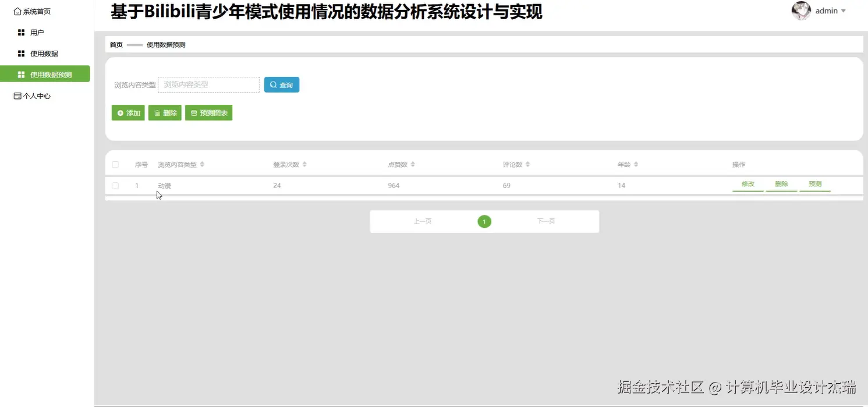Tick the checkbox for row 动漫

tap(115, 186)
